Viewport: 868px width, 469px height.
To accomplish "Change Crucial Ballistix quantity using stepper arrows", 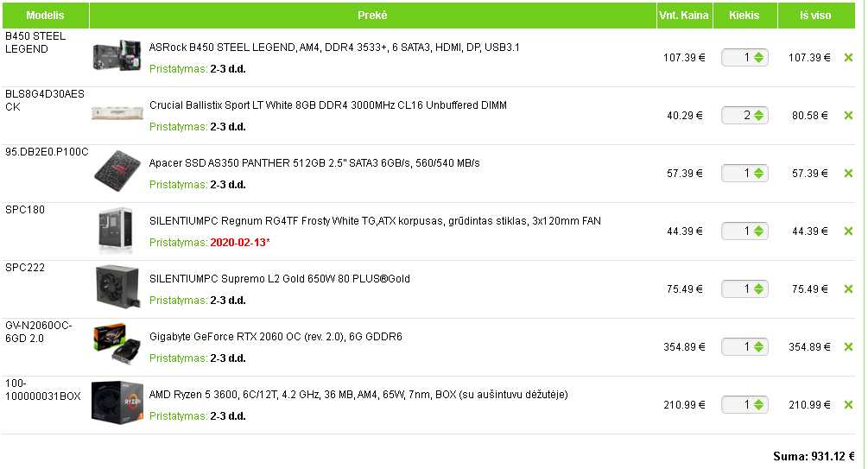I will click(x=759, y=115).
